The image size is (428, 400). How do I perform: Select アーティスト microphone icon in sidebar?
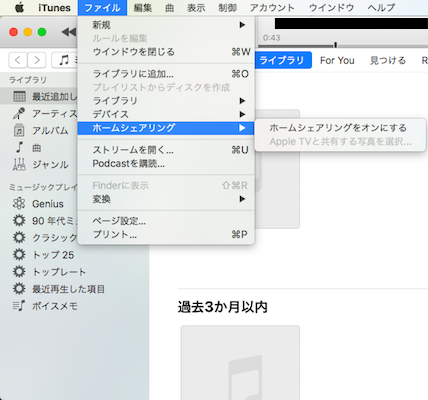[x=19, y=114]
